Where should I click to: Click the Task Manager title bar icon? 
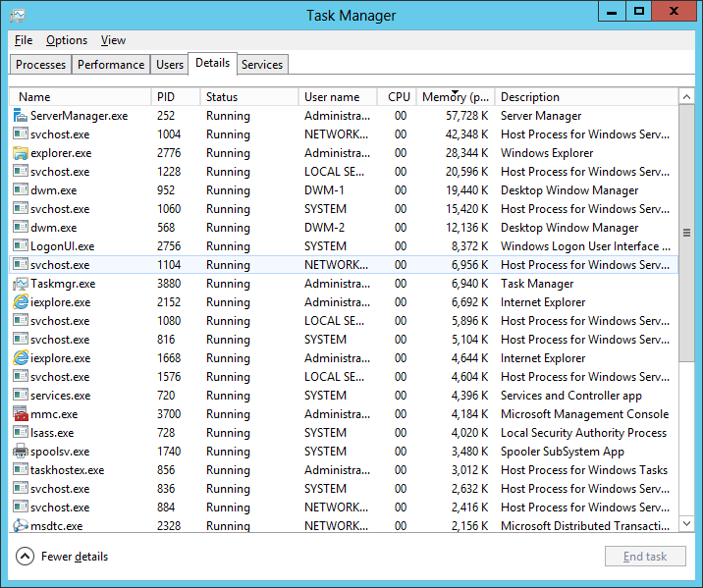pyautogui.click(x=17, y=16)
